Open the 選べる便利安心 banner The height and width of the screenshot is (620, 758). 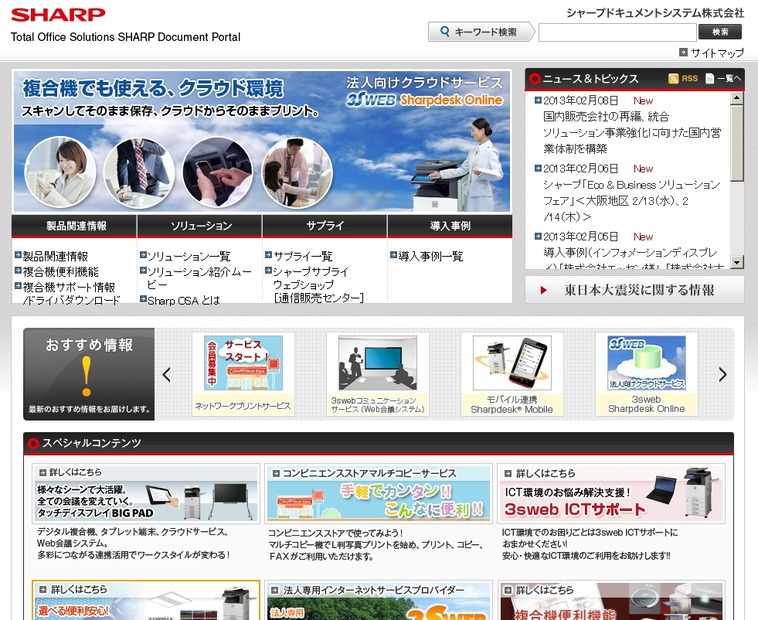(x=146, y=600)
